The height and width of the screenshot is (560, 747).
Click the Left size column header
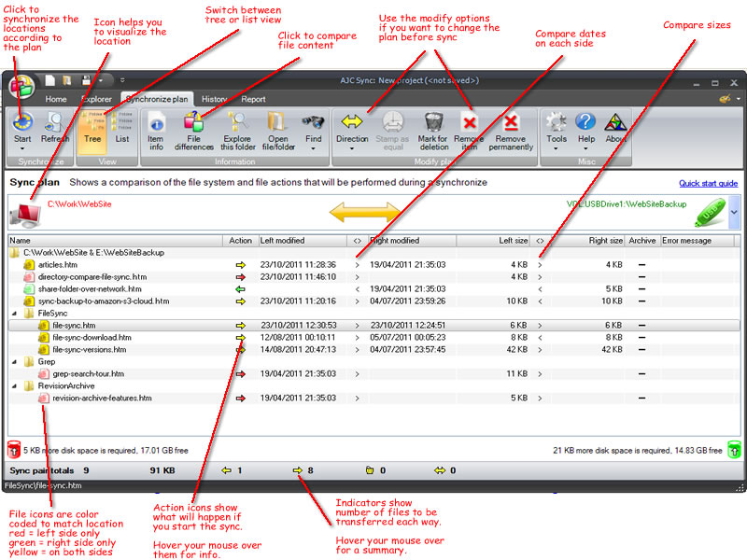493,241
